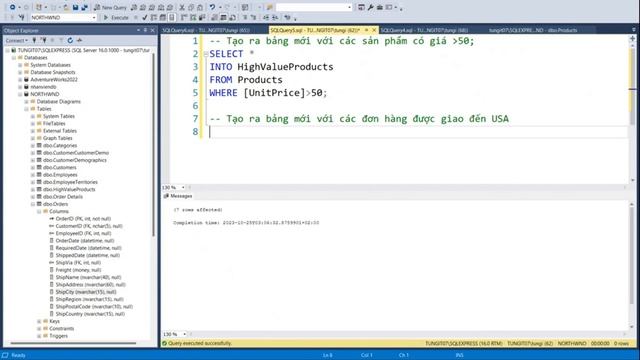Click the Cut scissors icon

coord(182,7)
